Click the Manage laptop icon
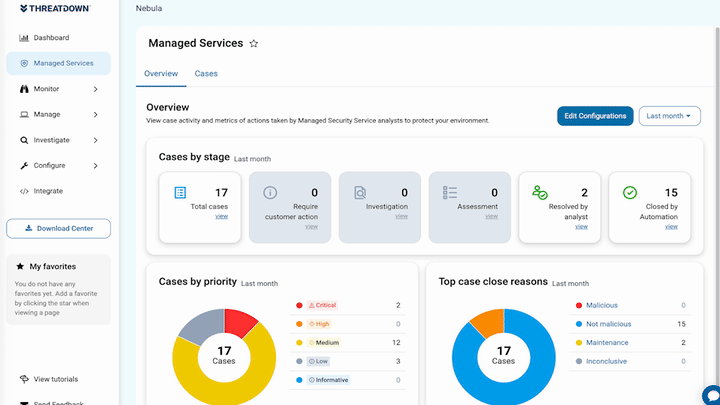The height and width of the screenshot is (405, 720). pyautogui.click(x=24, y=114)
